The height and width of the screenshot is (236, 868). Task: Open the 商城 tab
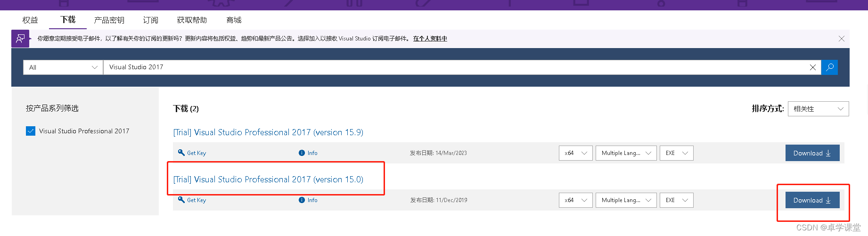234,20
